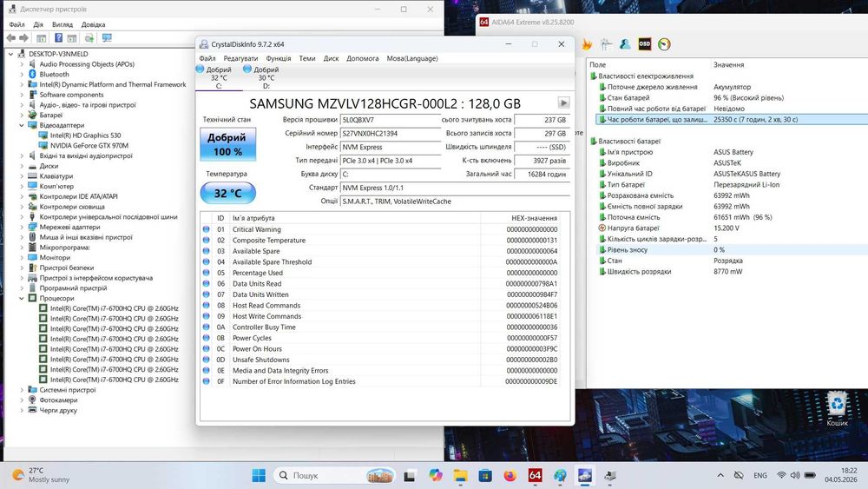868x489 pixels.
Task: Go forward in Device Manager toolbar
Action: [23, 38]
